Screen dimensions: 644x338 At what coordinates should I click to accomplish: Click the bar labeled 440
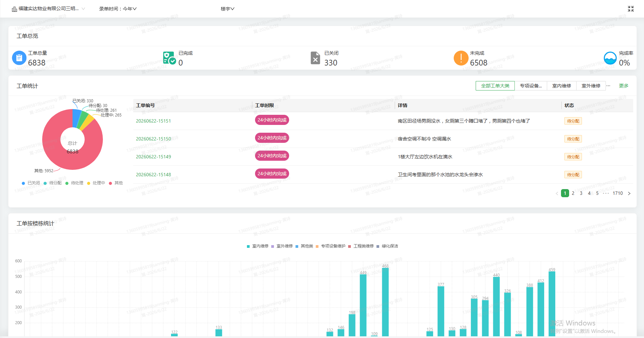coord(496,306)
